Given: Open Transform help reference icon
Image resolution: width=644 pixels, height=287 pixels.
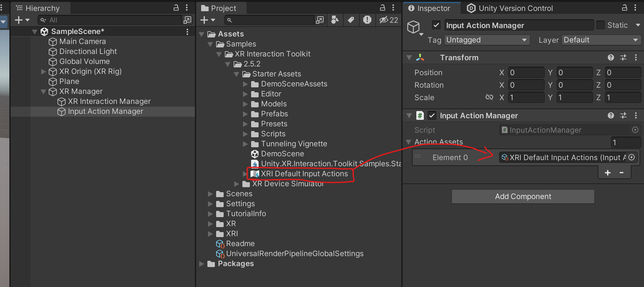Looking at the screenshot, I should (x=611, y=57).
